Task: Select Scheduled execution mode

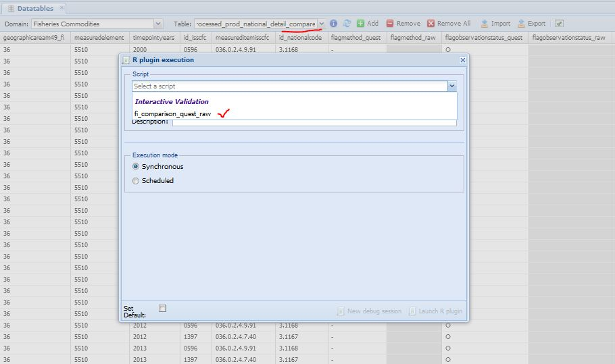Action: [136, 181]
